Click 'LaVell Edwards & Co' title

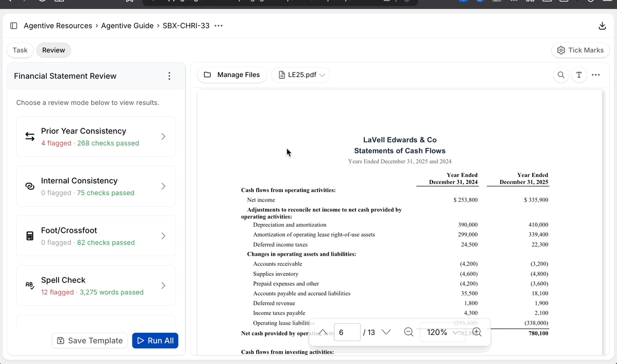[400, 140]
